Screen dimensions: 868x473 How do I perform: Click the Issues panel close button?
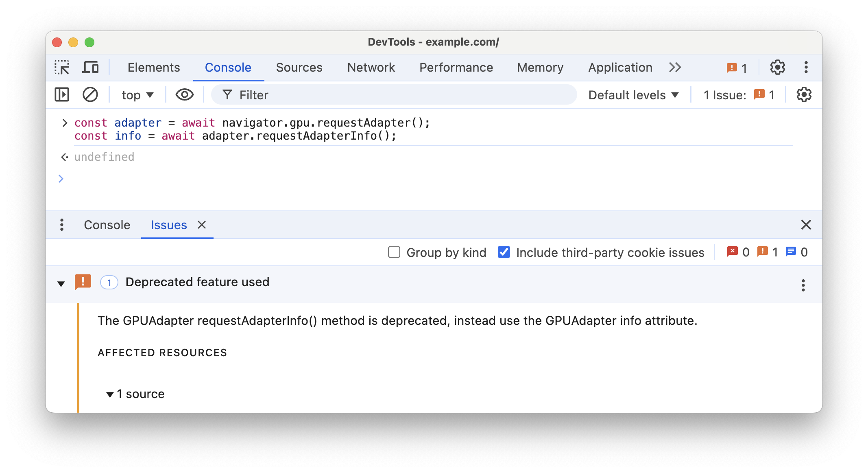click(x=202, y=225)
